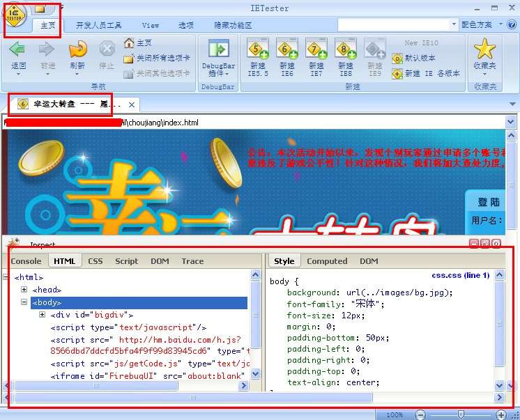Expand the address bar dropdown

pyautogui.click(x=511, y=123)
